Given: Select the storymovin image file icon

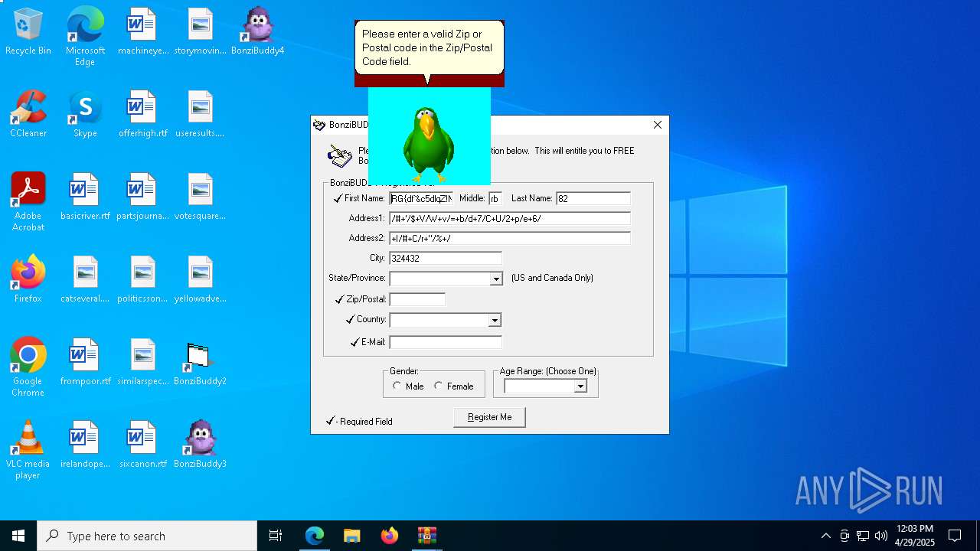Looking at the screenshot, I should (x=200, y=31).
